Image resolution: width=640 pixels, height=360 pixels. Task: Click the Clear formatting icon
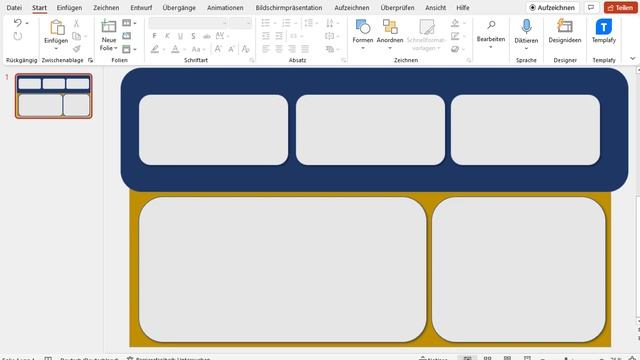245,49
